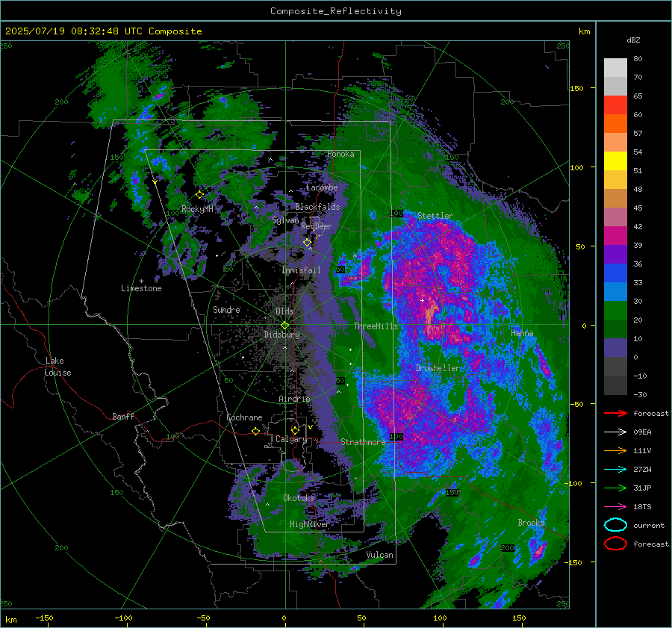Screen dimensions: 672x628
Task: Select the Sylvan label
Action: [285, 220]
